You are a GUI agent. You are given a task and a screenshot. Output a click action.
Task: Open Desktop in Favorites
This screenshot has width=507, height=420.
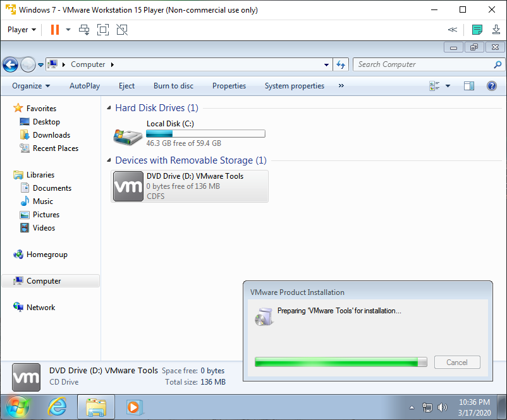click(x=46, y=122)
